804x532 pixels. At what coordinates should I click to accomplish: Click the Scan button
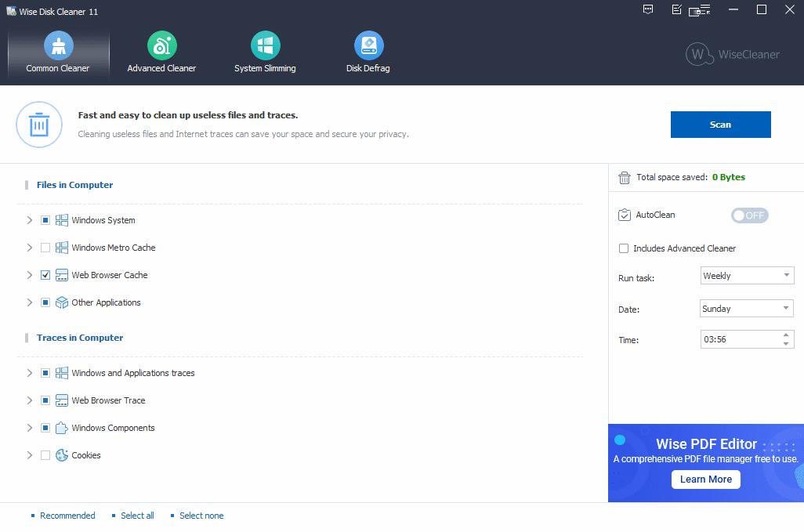point(720,125)
